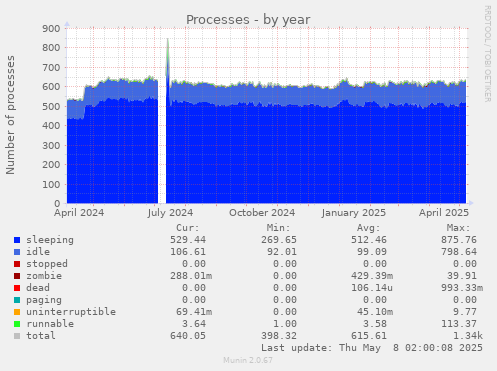Click the 'October 2024' x-axis label
Screen dimensions: 497x371
pyautogui.click(x=262, y=213)
